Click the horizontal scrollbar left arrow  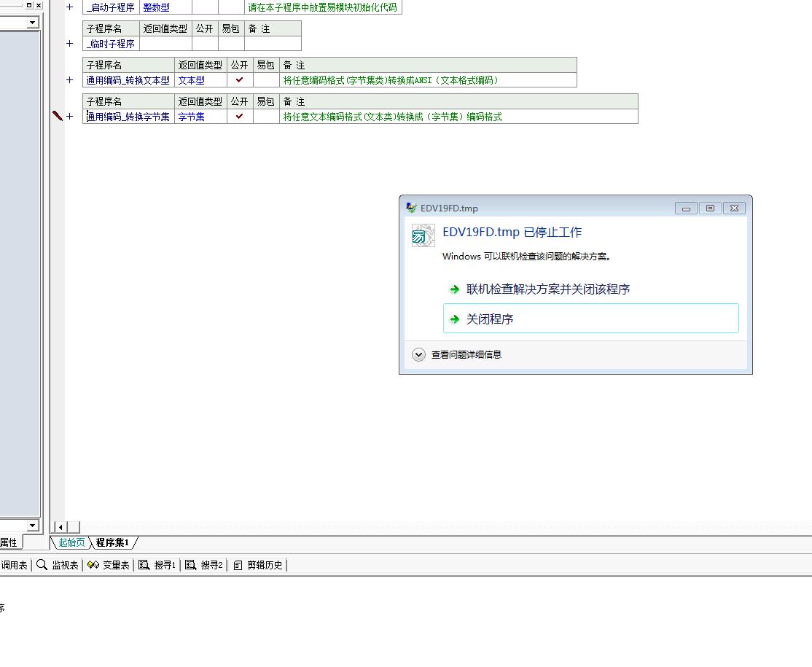[61, 527]
